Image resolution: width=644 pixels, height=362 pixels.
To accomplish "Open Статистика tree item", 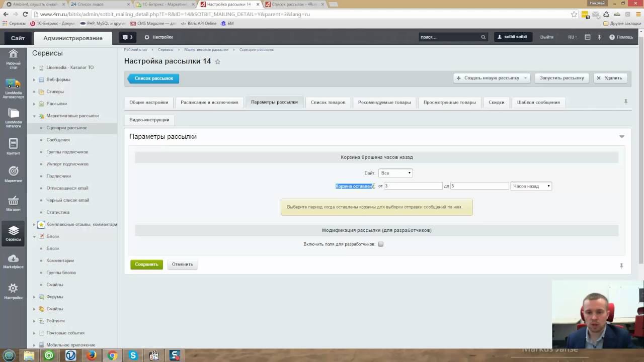I will pyautogui.click(x=58, y=212).
